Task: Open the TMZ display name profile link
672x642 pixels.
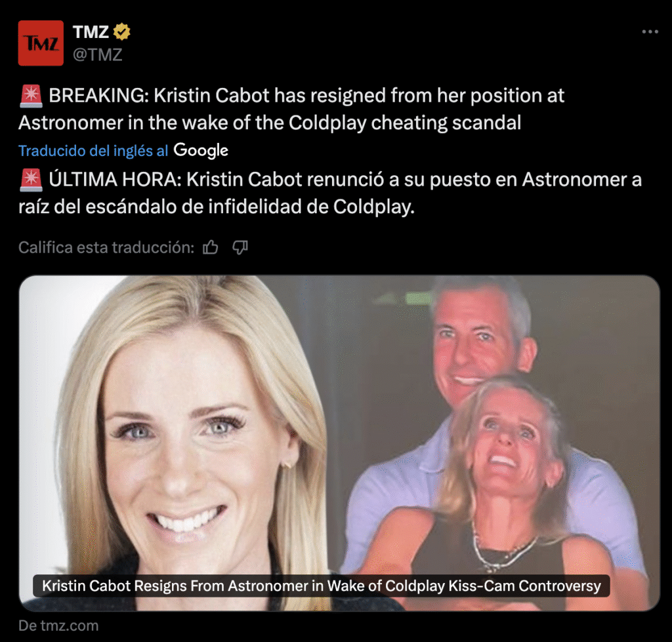Action: tap(91, 32)
